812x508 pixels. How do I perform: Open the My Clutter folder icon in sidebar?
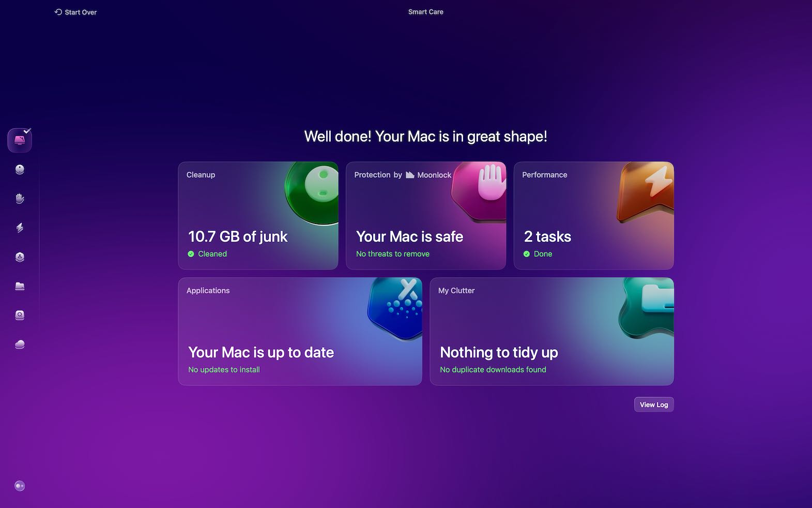coord(20,286)
